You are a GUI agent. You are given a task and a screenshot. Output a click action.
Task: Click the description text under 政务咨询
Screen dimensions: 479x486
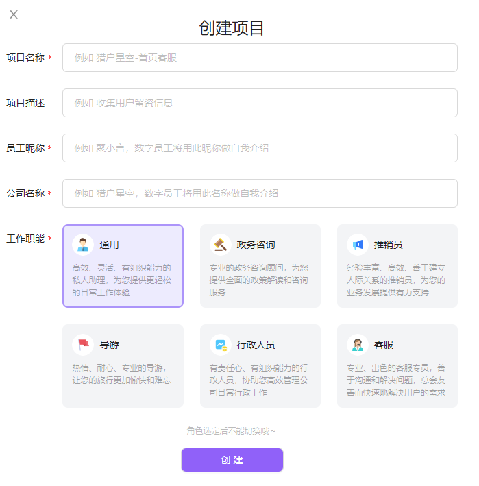pos(259,280)
